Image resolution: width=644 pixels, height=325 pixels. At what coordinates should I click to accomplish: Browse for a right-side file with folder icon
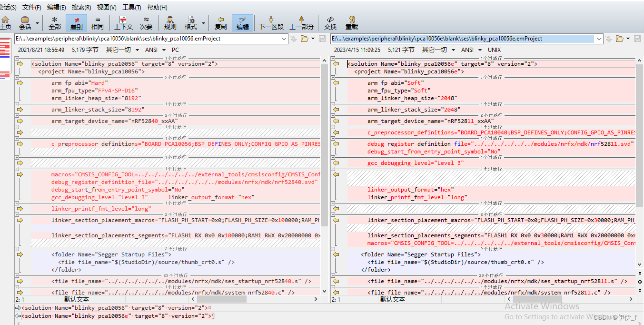coord(619,39)
